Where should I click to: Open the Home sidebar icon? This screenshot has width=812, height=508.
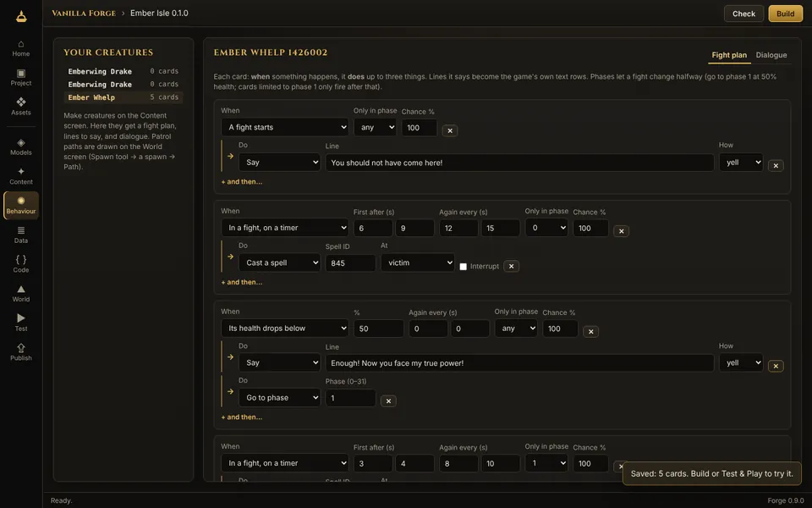[x=20, y=48]
